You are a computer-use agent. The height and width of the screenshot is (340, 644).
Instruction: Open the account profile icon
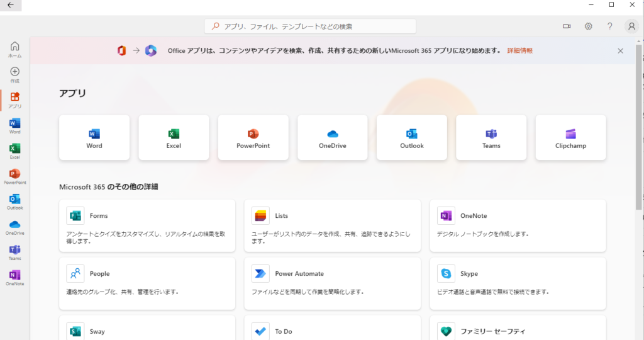click(631, 26)
